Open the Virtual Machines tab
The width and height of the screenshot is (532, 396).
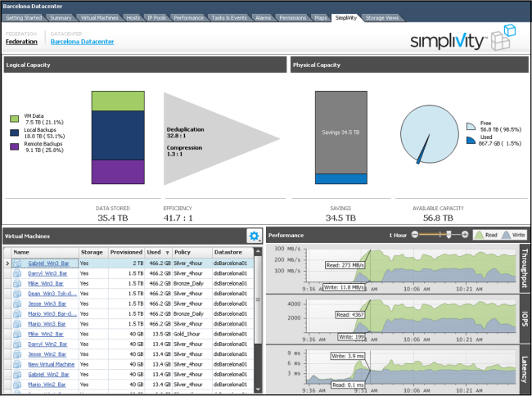(99, 18)
